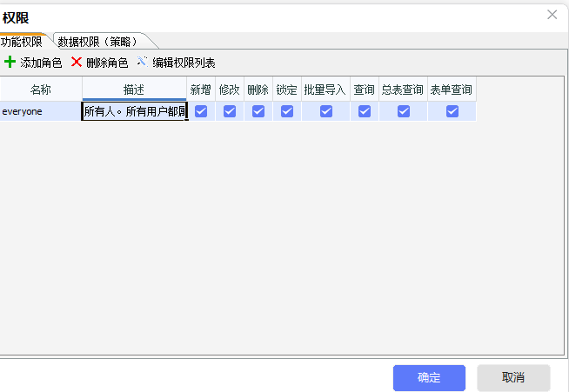
Task: Click the red X delete role icon
Action: click(77, 62)
